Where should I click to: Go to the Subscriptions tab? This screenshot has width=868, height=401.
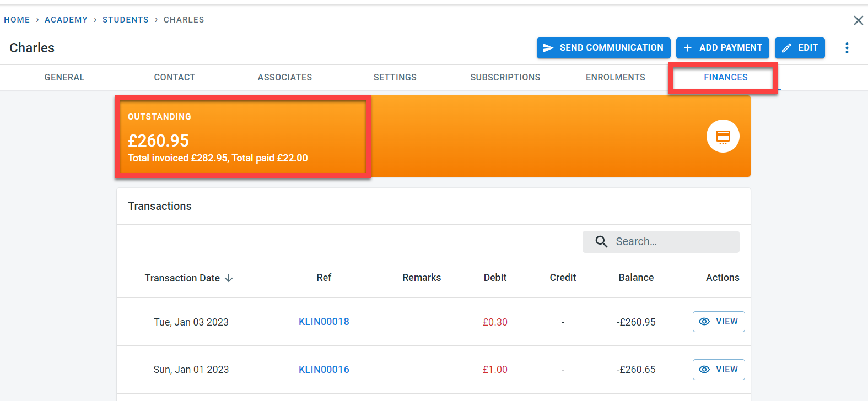[505, 78]
